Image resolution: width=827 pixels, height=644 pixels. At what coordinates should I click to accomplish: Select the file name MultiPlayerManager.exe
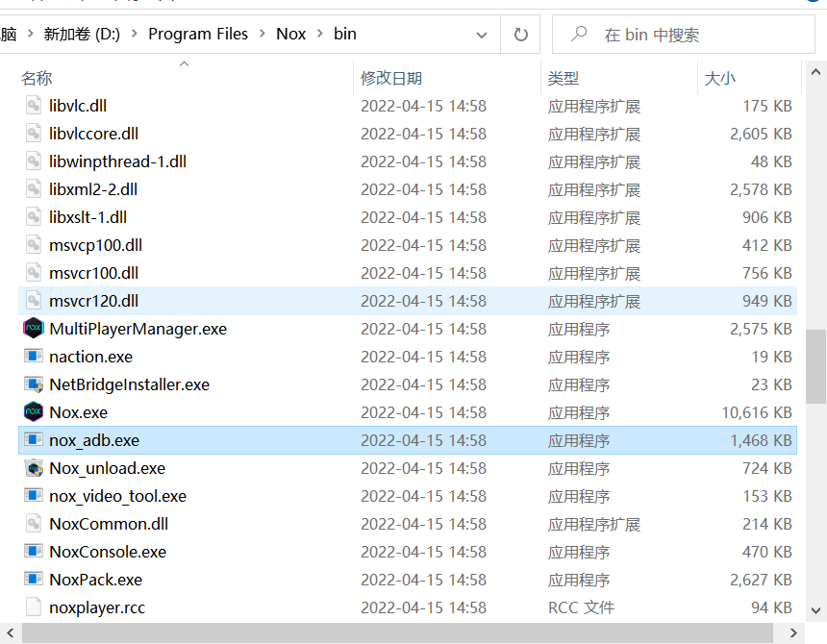pos(138,329)
